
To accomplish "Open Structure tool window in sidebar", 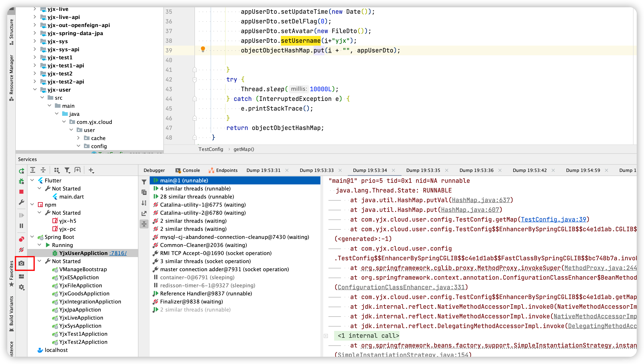I will (x=11, y=32).
